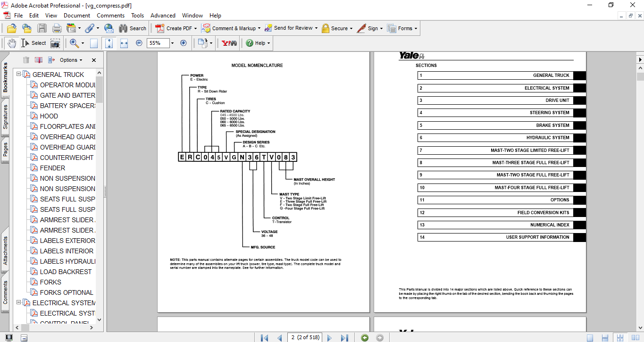Jump to last page using navigation arrow
Image resolution: width=644 pixels, height=342 pixels.
point(344,338)
